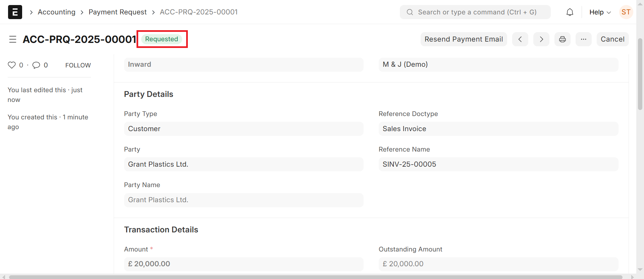Click the ERPNext home logo icon
644x279 pixels.
pos(15,12)
